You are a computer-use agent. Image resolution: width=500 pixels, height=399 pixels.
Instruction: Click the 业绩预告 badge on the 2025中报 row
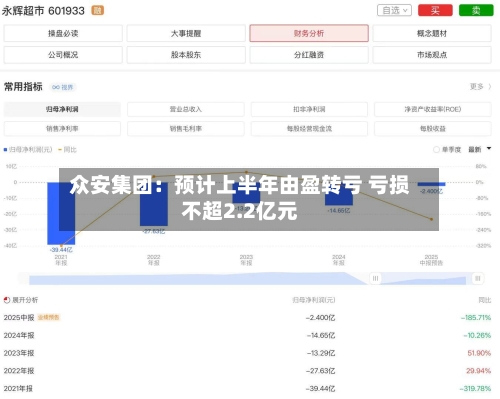coord(49,317)
